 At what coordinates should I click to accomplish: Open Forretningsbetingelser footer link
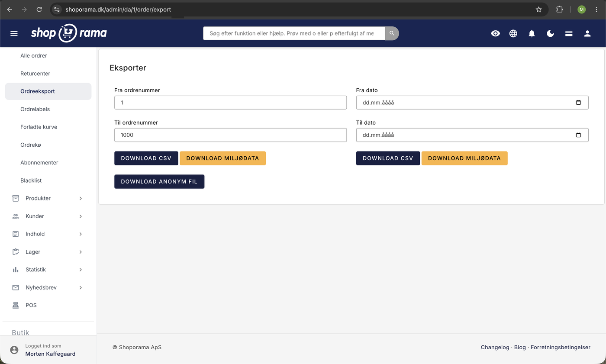point(561,347)
